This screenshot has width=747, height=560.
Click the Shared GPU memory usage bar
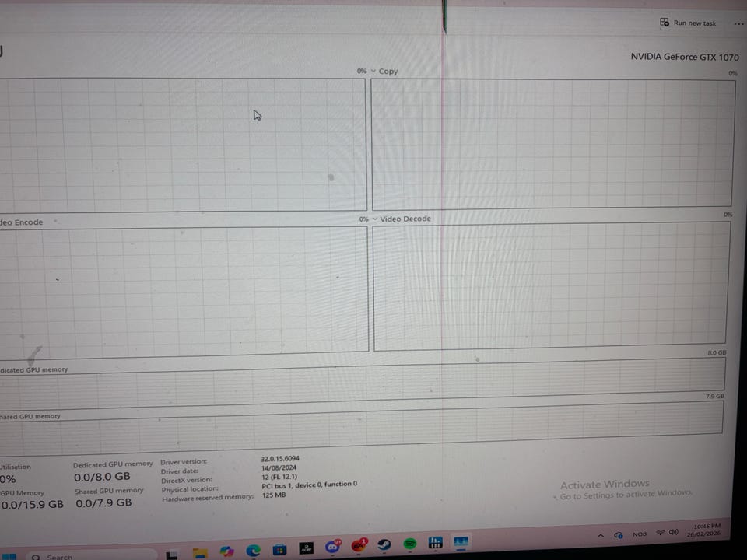click(x=361, y=427)
